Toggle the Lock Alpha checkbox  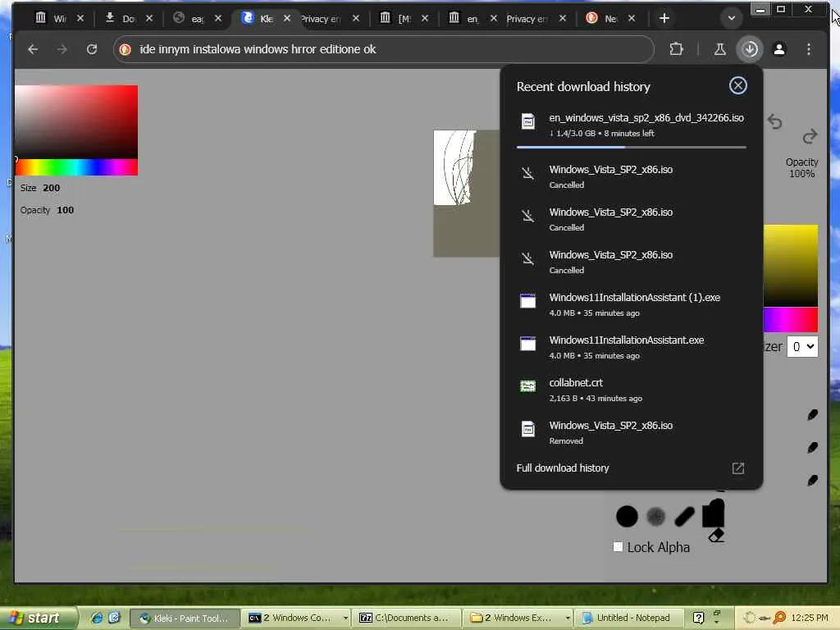click(618, 547)
